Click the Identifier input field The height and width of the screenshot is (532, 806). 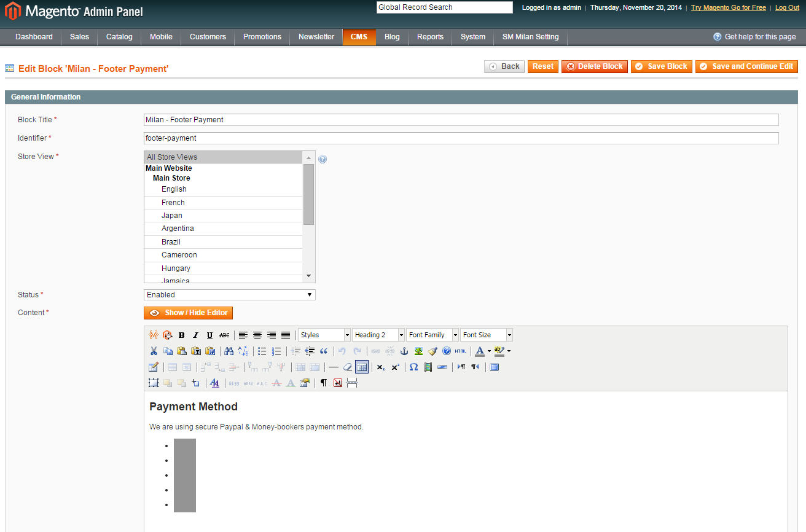tap(461, 138)
